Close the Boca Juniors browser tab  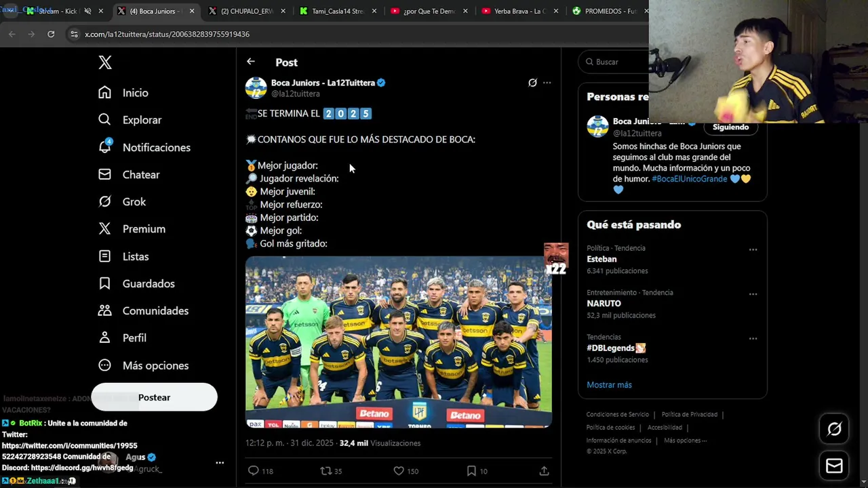point(192,11)
